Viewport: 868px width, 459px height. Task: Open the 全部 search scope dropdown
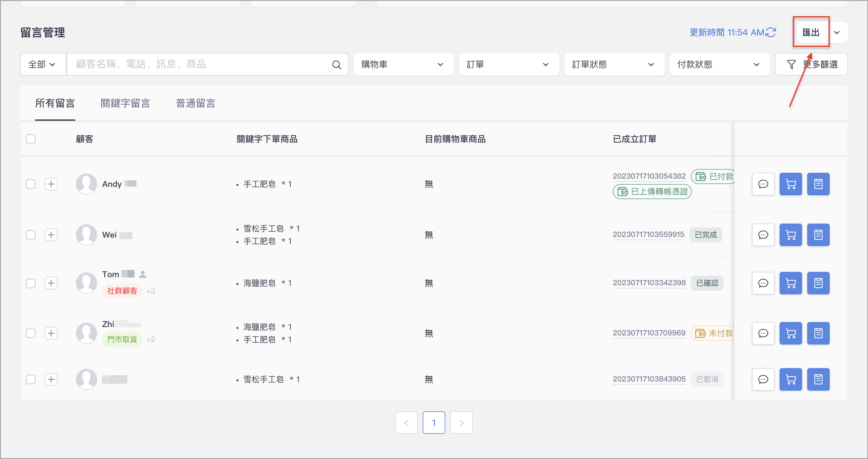tap(43, 64)
